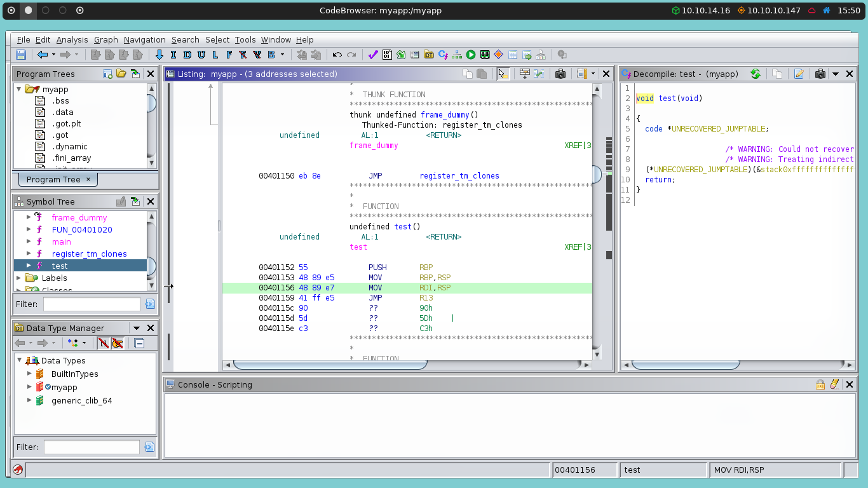Open the Data Type Manager dropdown menu arrow
Image resolution: width=868 pixels, height=488 pixels.
136,329
